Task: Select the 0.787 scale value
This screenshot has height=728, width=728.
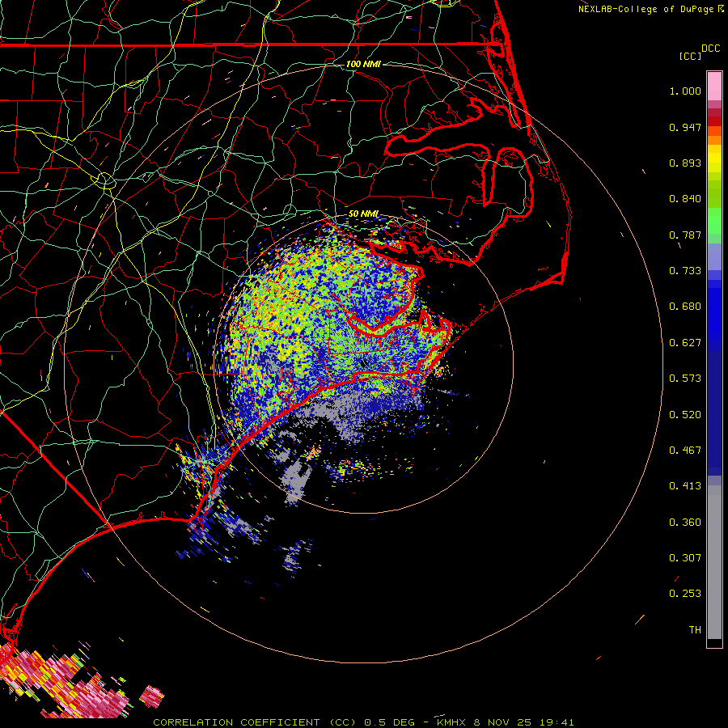Action: [x=685, y=235]
